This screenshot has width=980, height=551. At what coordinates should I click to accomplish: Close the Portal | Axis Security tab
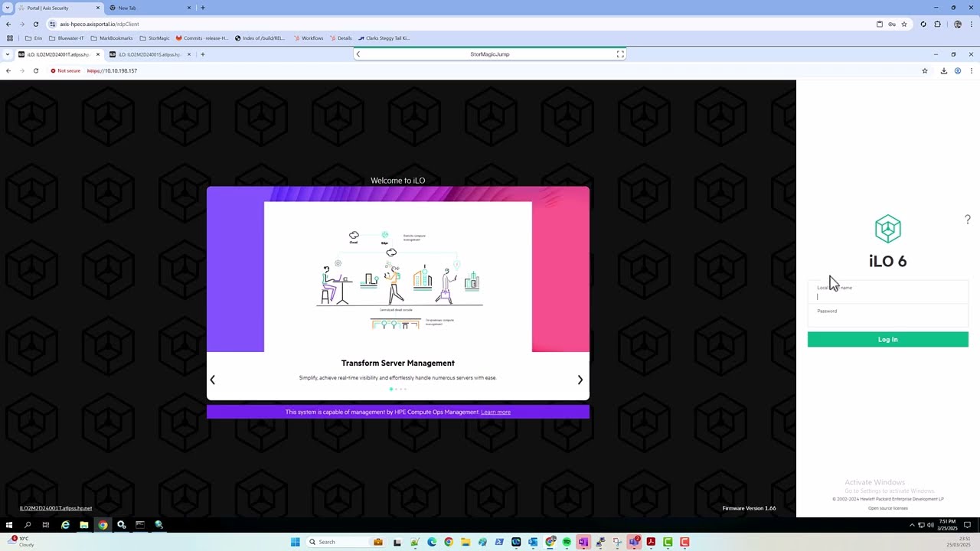pyautogui.click(x=98, y=8)
